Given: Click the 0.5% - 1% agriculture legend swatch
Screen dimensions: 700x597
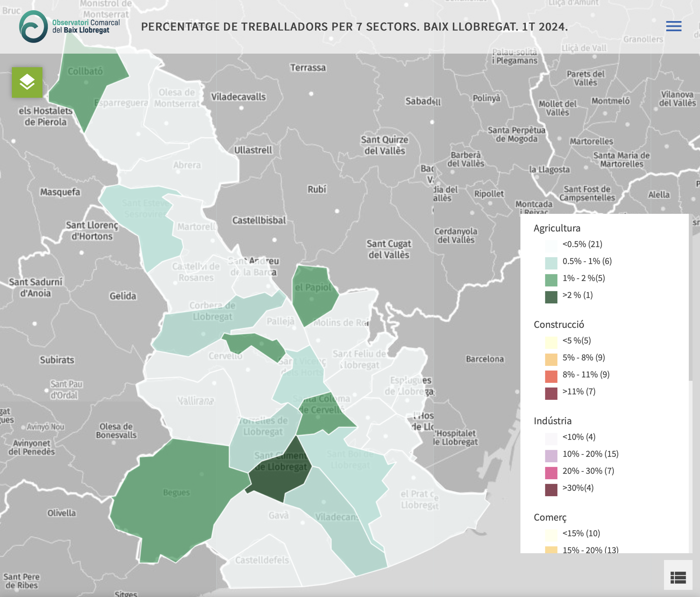Looking at the screenshot, I should click(x=551, y=263).
